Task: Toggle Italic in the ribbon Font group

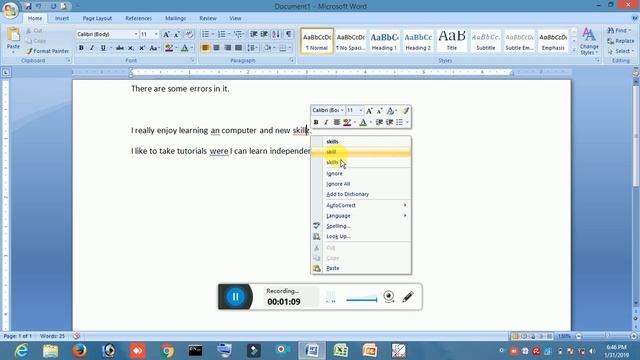Action: (92, 48)
